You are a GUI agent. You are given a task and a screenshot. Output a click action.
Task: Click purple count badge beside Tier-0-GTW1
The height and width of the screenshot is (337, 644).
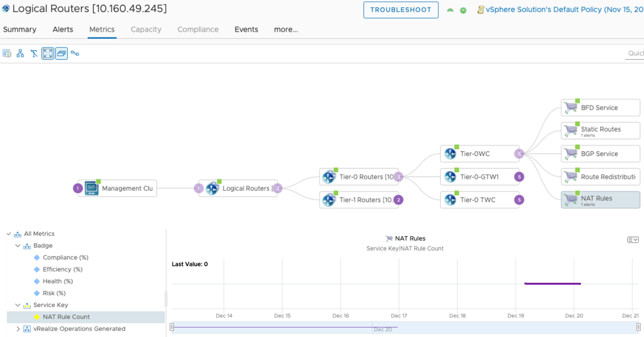click(x=519, y=177)
